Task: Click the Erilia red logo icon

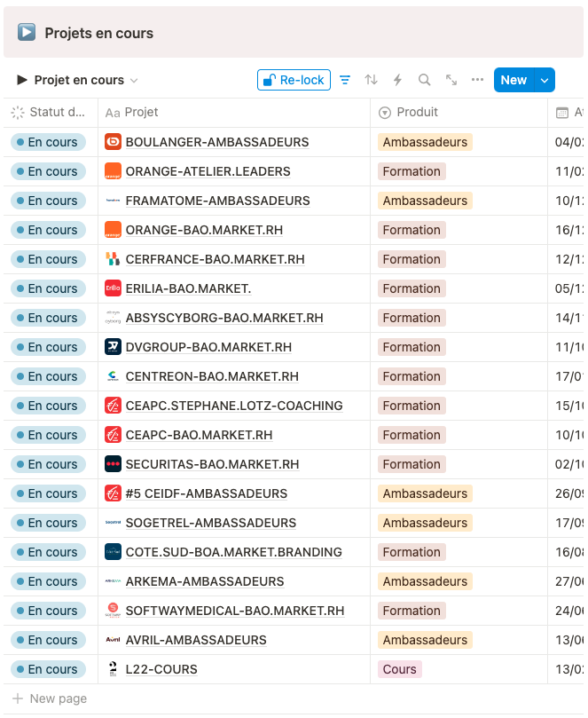Action: pos(113,288)
